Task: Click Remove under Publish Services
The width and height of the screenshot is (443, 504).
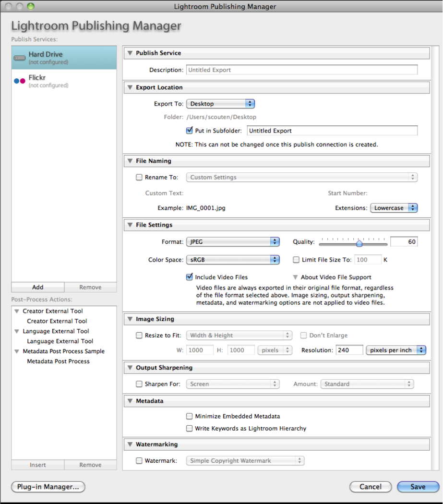Action: click(90, 287)
